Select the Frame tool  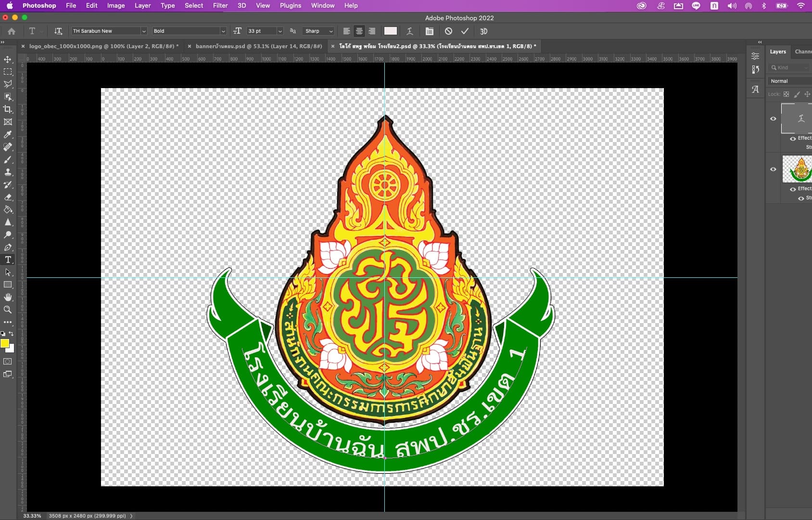pos(8,122)
